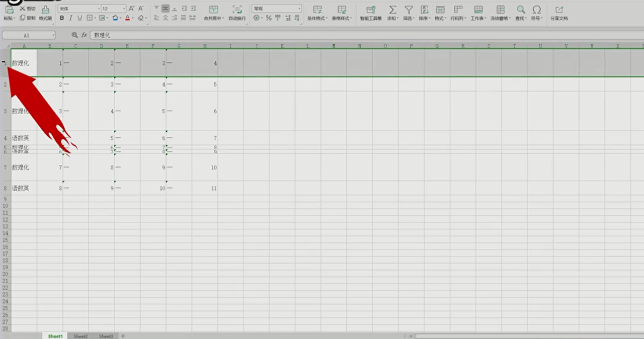The image size is (644, 339).
Task: Align text left
Action: pyautogui.click(x=156, y=18)
